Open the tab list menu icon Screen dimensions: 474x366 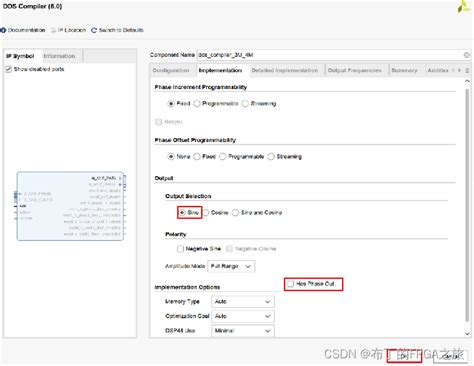click(x=467, y=70)
